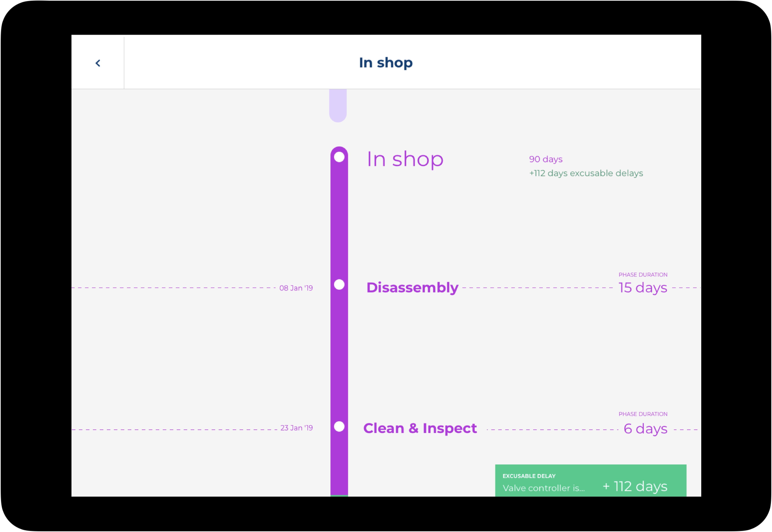Click the EXCUSABLE DELAY card heading

pyautogui.click(x=529, y=476)
